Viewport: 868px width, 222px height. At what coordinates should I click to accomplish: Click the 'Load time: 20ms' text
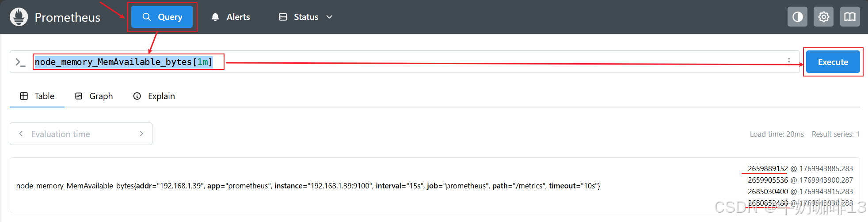[x=777, y=134]
